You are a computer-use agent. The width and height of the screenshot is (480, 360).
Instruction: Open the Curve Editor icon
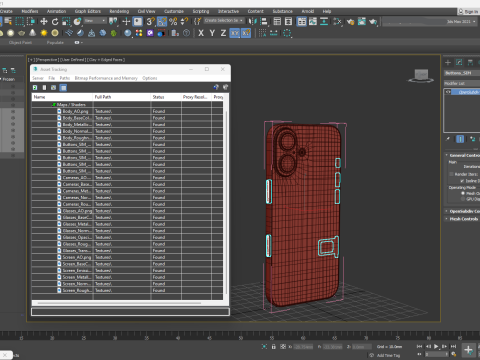pos(313,22)
